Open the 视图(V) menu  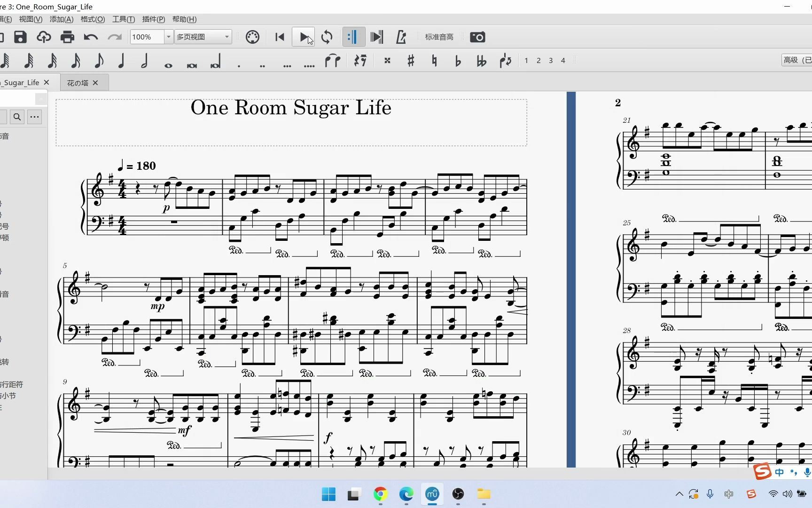[x=31, y=19]
